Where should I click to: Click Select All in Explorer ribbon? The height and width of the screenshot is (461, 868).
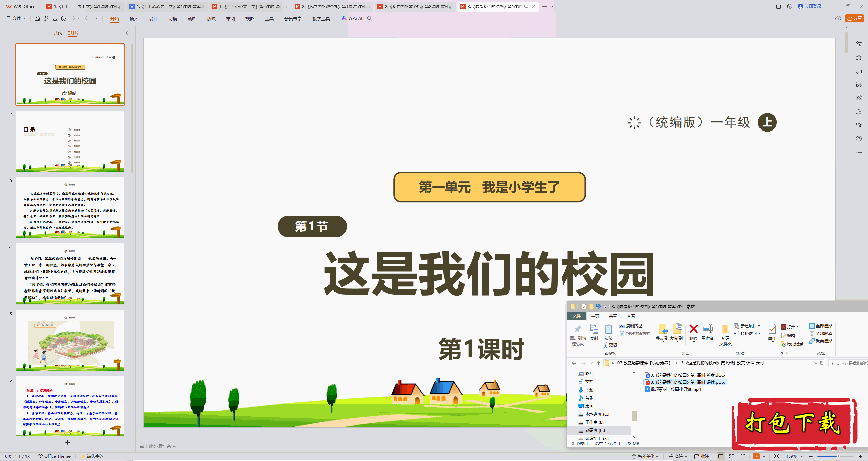[x=821, y=326]
